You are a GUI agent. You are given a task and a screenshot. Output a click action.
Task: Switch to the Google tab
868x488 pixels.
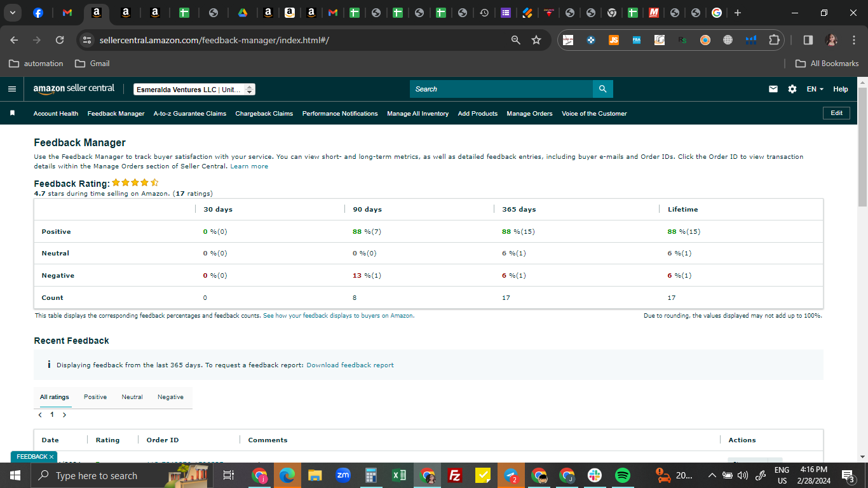[x=717, y=13]
